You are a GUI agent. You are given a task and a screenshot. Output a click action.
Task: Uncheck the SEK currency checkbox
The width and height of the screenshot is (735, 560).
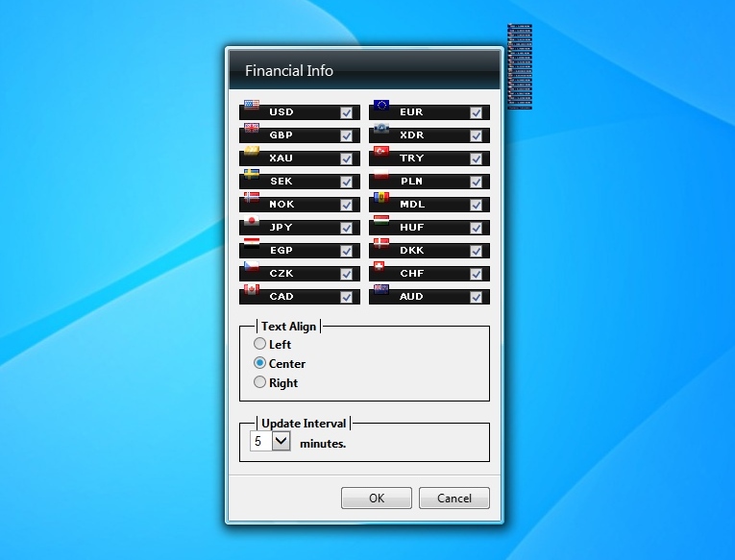click(347, 182)
